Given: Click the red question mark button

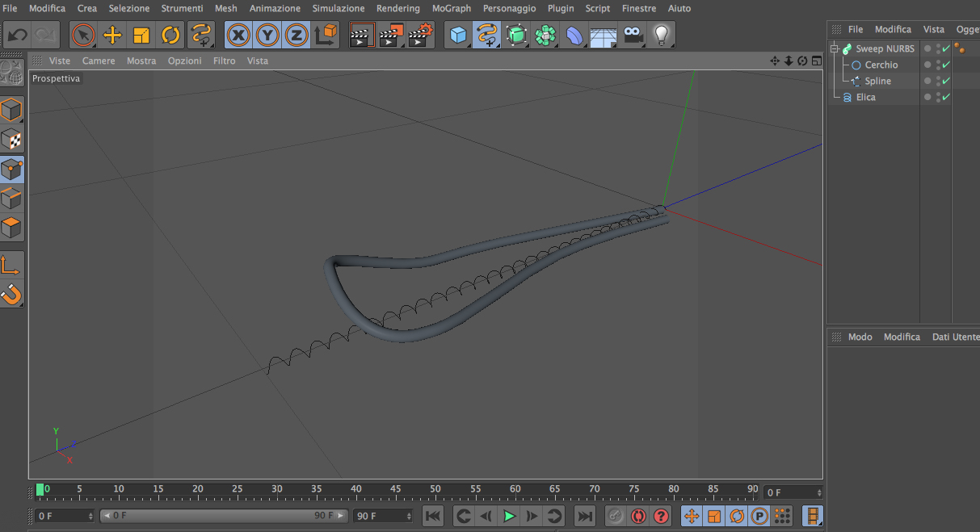Looking at the screenshot, I should [x=661, y=516].
